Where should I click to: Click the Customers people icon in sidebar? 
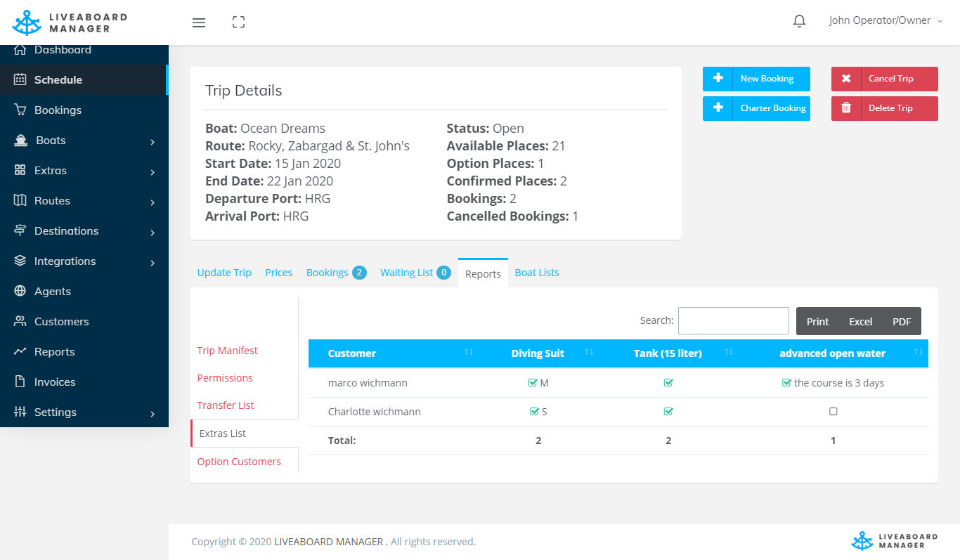[20, 322]
